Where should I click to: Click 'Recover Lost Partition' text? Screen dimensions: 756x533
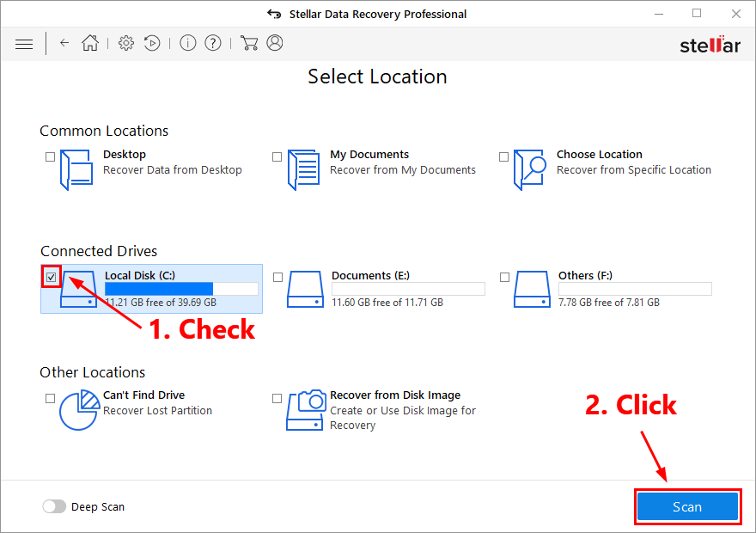point(157,410)
